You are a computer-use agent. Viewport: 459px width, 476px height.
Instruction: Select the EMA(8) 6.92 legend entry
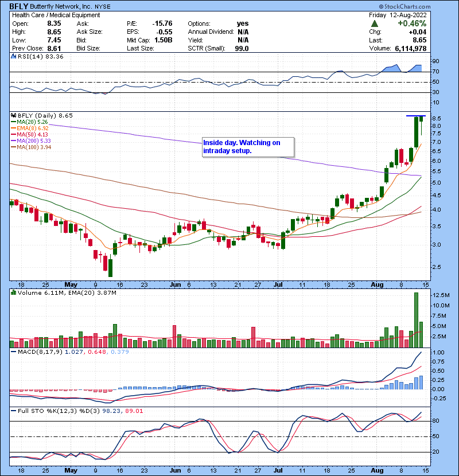point(30,128)
